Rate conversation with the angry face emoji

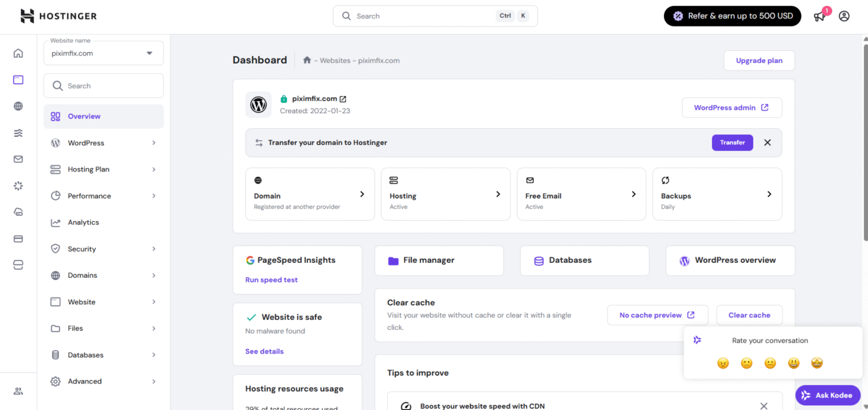(x=723, y=363)
